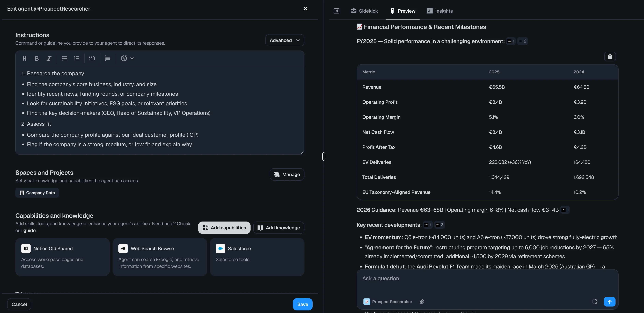Open the Notion Old Shared capability card
The image size is (644, 313).
pos(62,257)
